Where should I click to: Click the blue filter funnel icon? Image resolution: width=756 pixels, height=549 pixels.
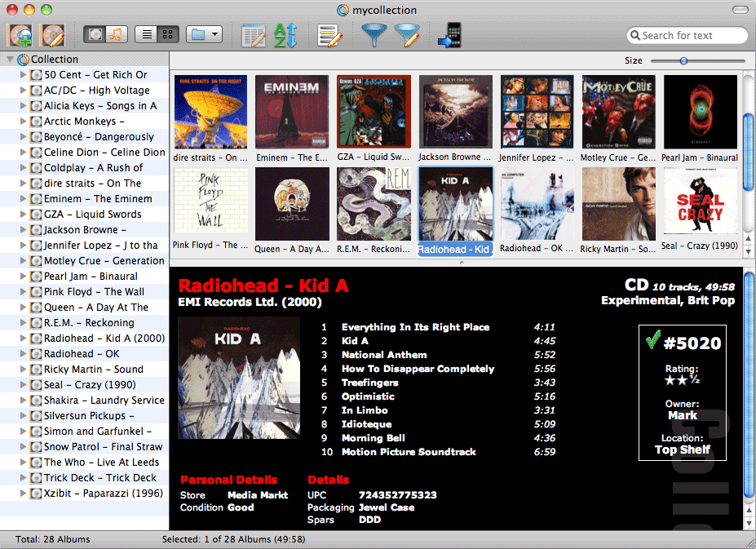click(374, 36)
